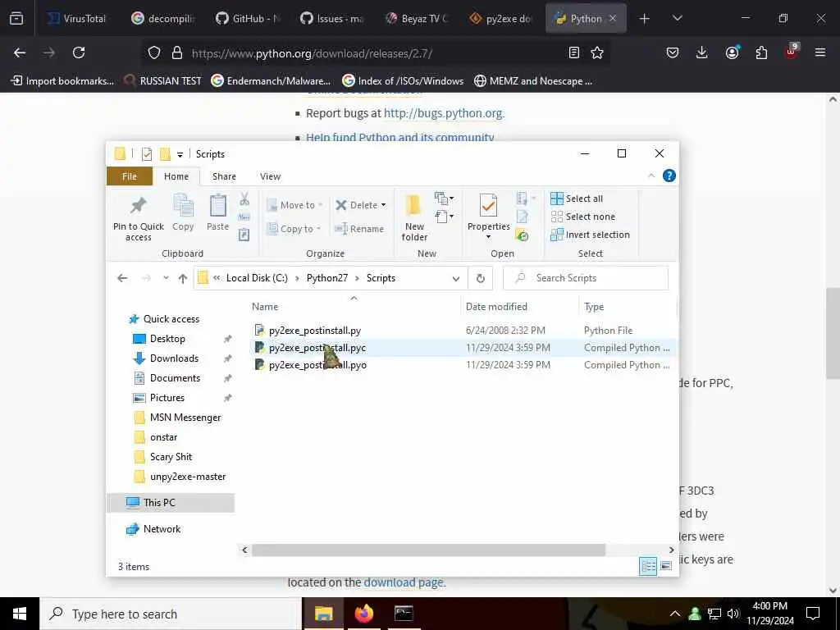
Task: Expand the New item dropdown in New group
Action: 444,199
